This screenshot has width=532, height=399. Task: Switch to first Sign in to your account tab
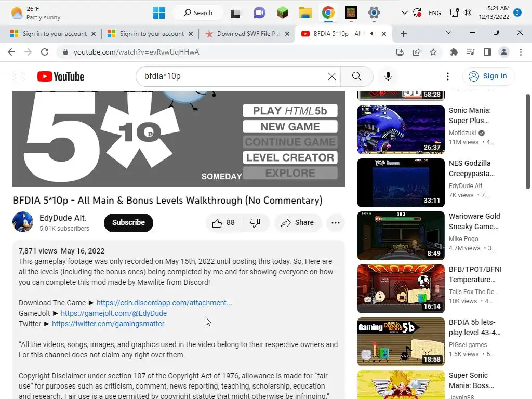pos(52,34)
